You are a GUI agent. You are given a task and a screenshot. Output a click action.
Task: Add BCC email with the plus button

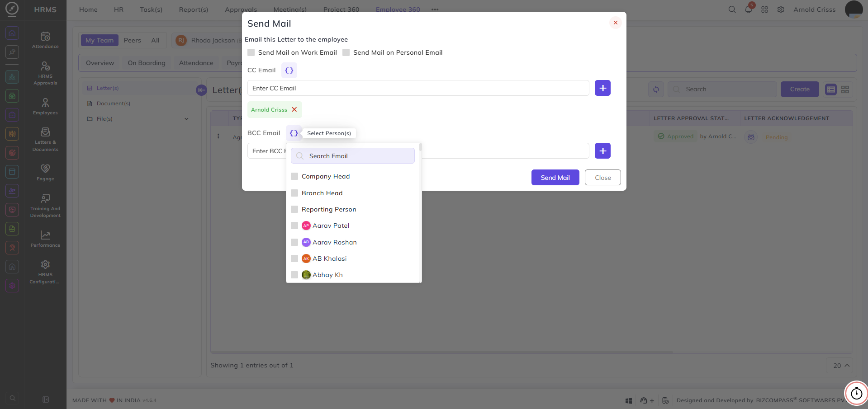(x=602, y=151)
